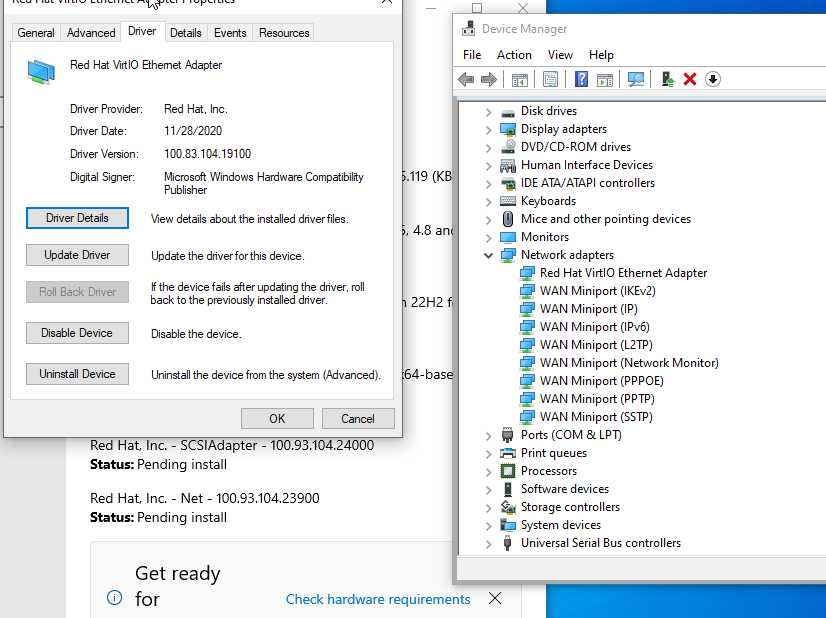
Task: Click the Uninstall Device button
Action: (x=77, y=374)
